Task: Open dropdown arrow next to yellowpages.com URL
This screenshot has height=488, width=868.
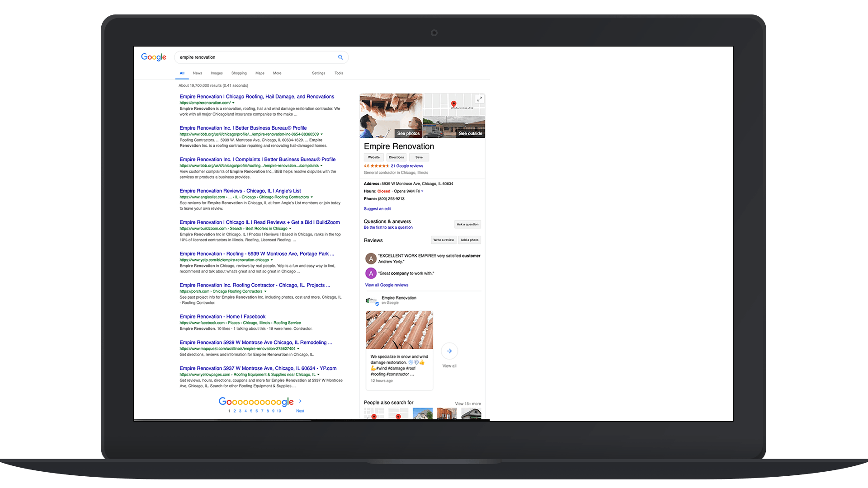Action: (319, 375)
